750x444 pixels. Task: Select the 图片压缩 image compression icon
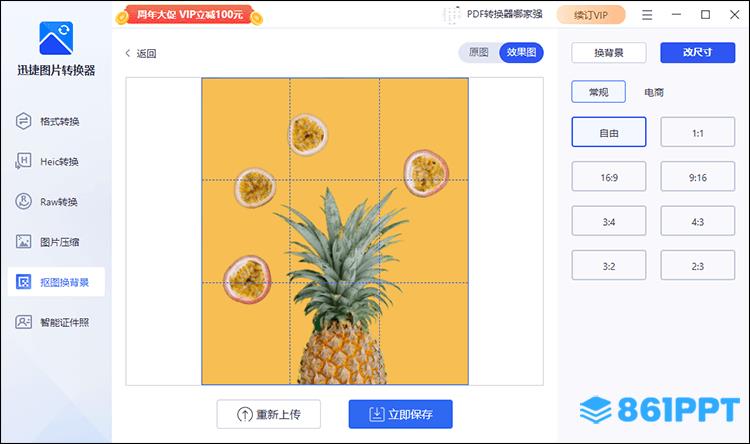[23, 242]
